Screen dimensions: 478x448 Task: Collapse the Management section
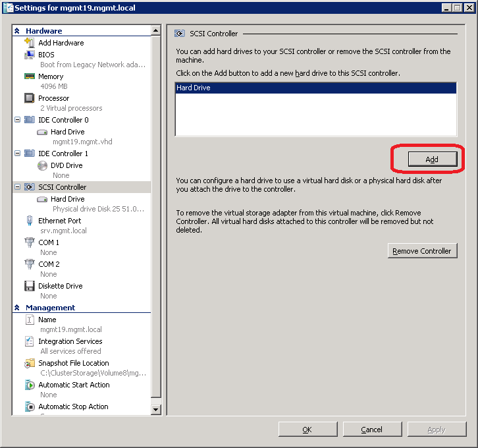click(x=17, y=308)
